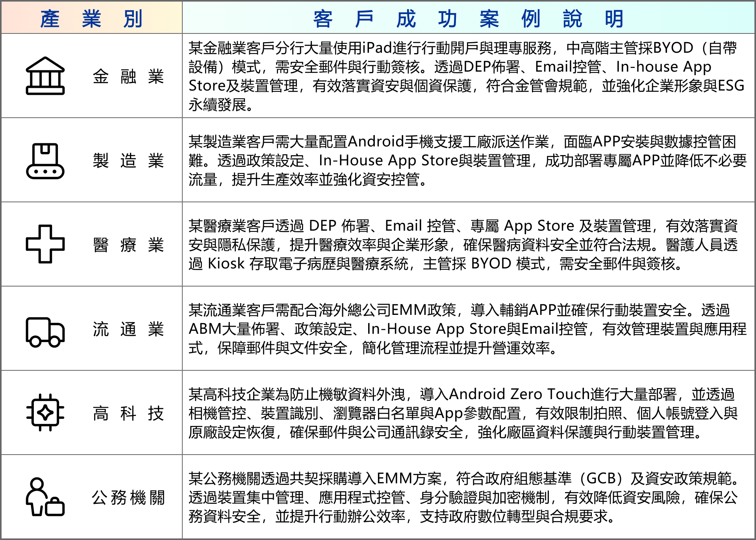
Task: Click the delivery truck icon for 流通業
Action: pyautogui.click(x=45, y=332)
